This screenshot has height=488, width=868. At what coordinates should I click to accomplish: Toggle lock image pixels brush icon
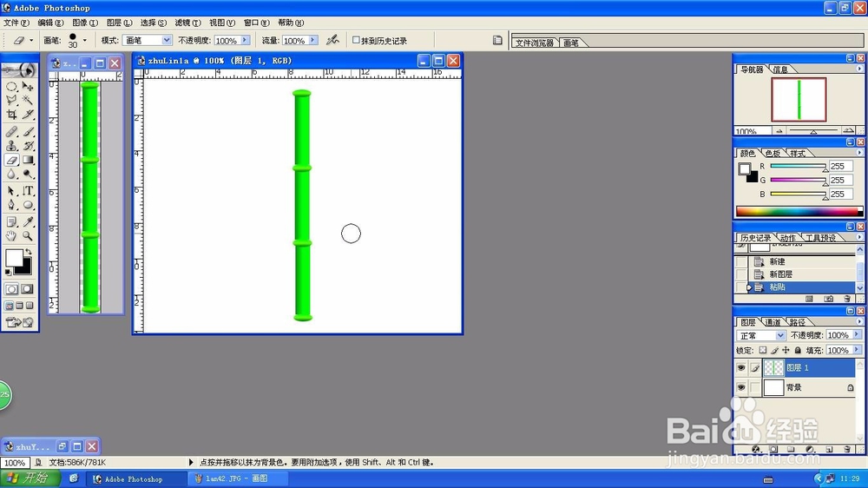click(774, 350)
